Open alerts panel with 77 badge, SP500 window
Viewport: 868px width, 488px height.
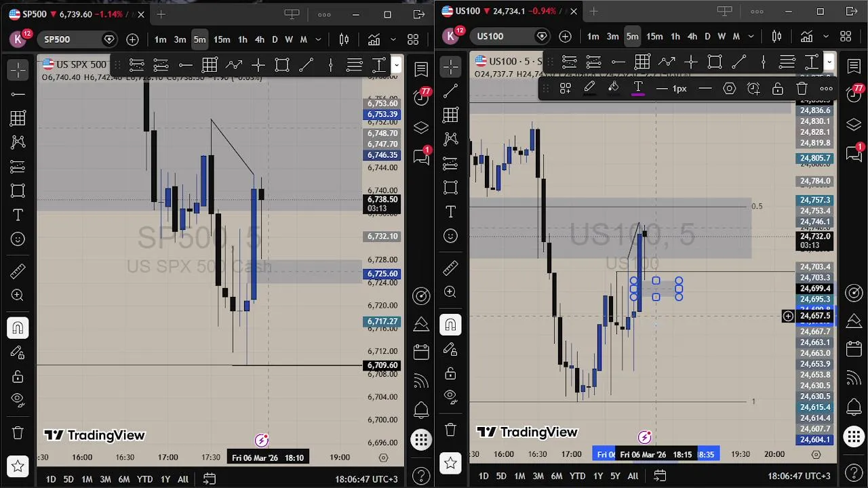(421, 98)
